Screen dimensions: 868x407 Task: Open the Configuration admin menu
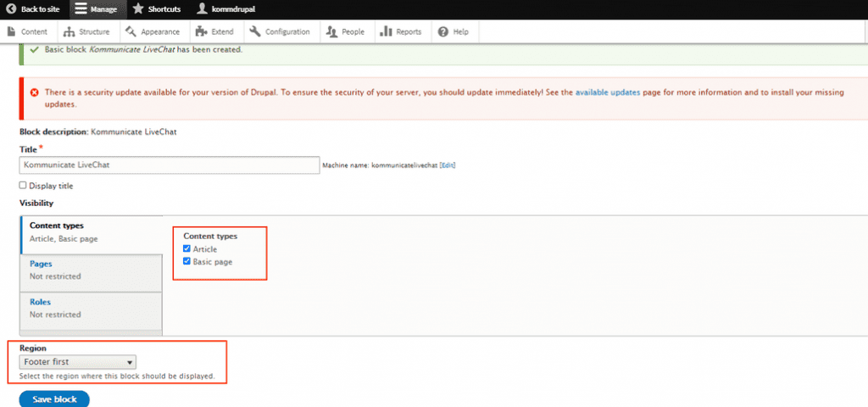click(x=280, y=31)
